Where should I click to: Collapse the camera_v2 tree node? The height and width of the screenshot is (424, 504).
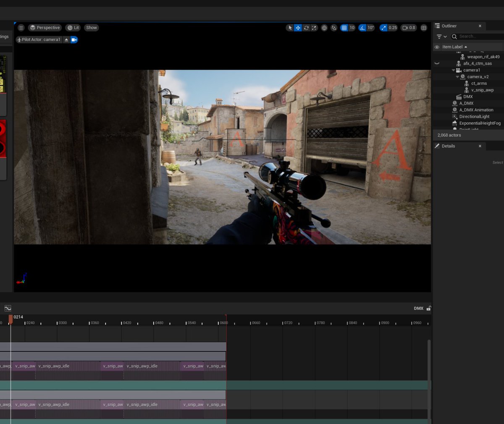(x=457, y=77)
